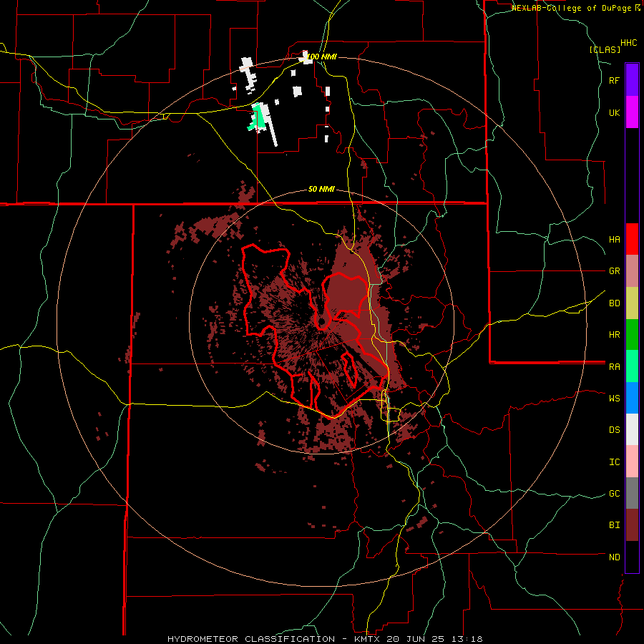This screenshot has width=644, height=644.
Task: Click the WS blue legend swatch
Action: (632, 398)
